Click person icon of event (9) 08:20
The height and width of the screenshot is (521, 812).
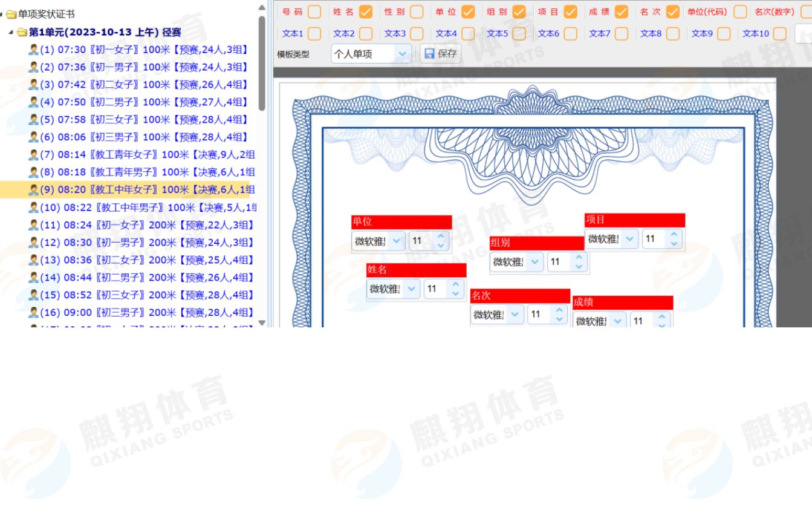pos(33,189)
